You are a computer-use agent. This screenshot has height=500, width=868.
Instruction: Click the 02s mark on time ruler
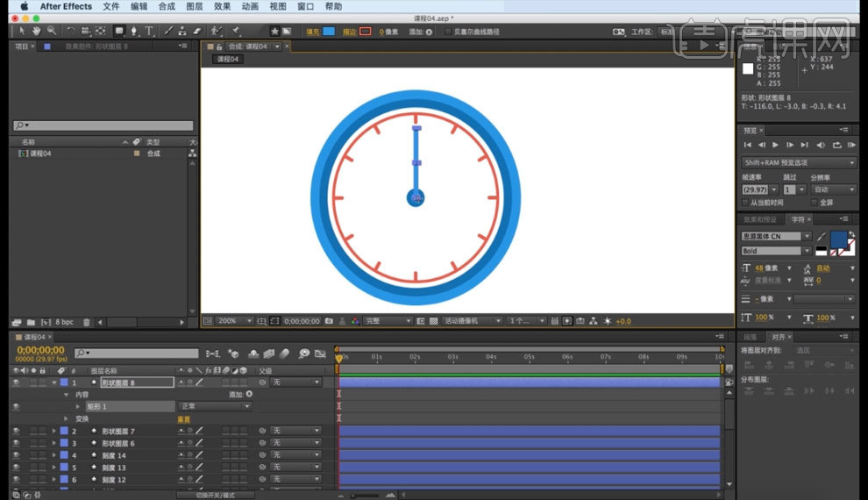point(415,357)
